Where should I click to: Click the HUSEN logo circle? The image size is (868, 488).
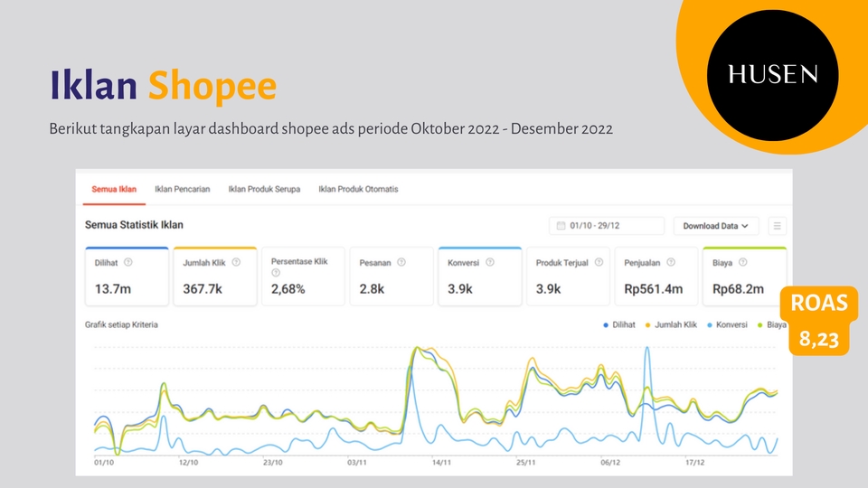click(773, 75)
